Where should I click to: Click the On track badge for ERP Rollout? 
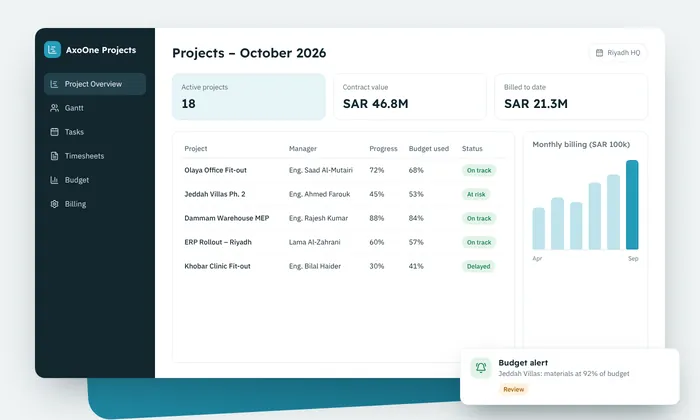pyautogui.click(x=479, y=242)
